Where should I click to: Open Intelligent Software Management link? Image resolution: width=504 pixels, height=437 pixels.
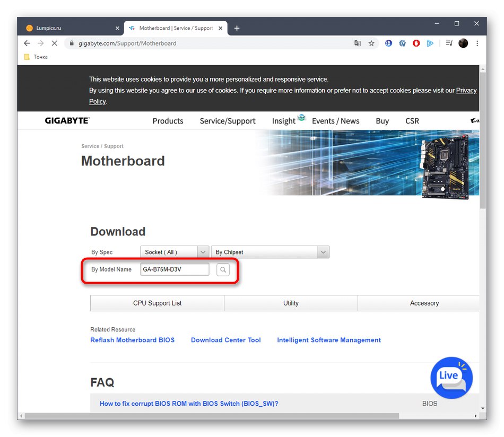click(329, 340)
